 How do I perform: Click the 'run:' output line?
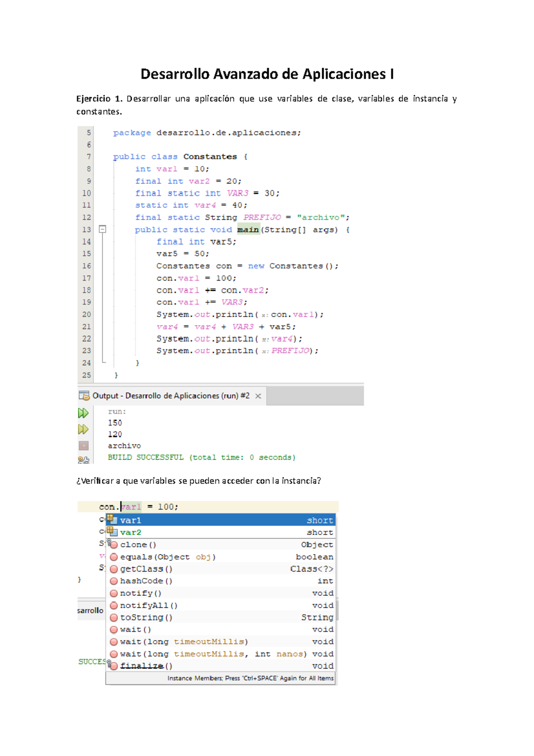pos(117,411)
